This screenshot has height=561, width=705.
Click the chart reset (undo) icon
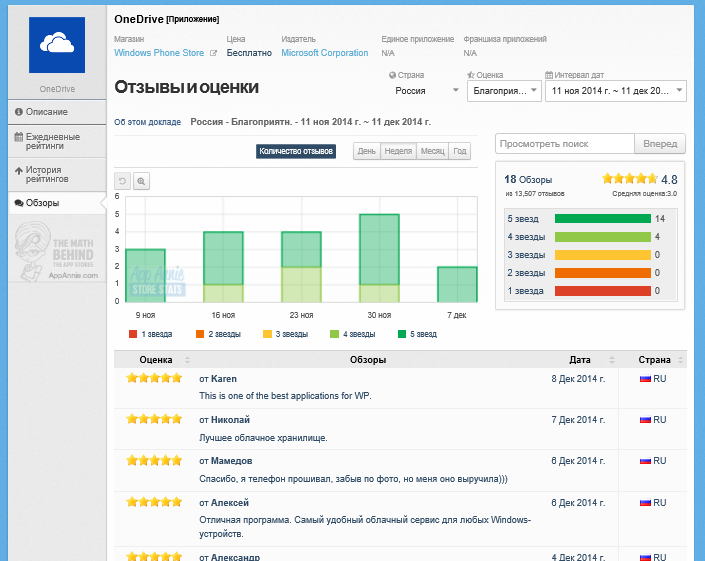coord(122,181)
